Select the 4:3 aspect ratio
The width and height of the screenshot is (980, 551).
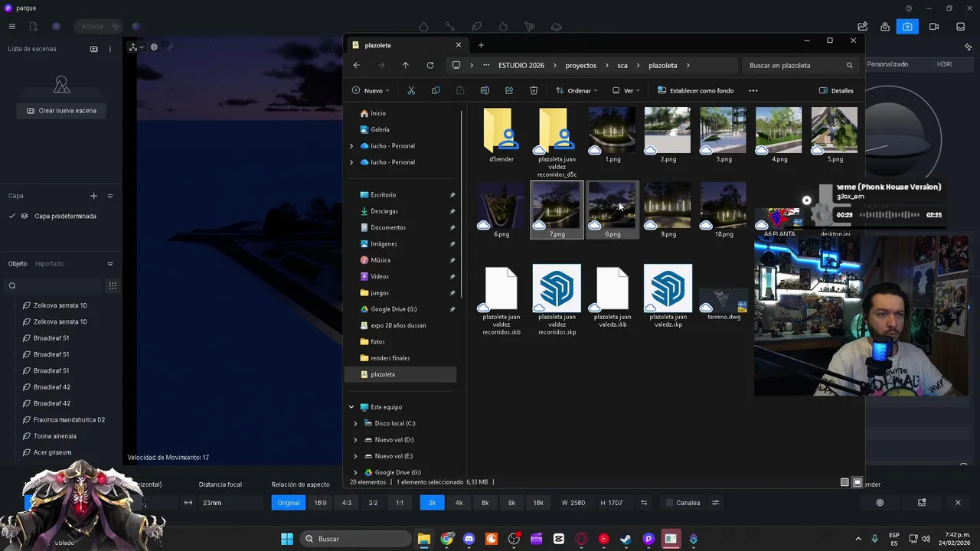coord(347,503)
